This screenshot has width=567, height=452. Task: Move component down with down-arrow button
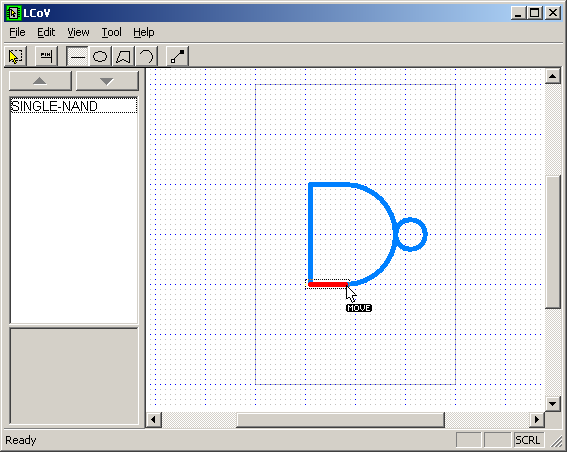107,81
